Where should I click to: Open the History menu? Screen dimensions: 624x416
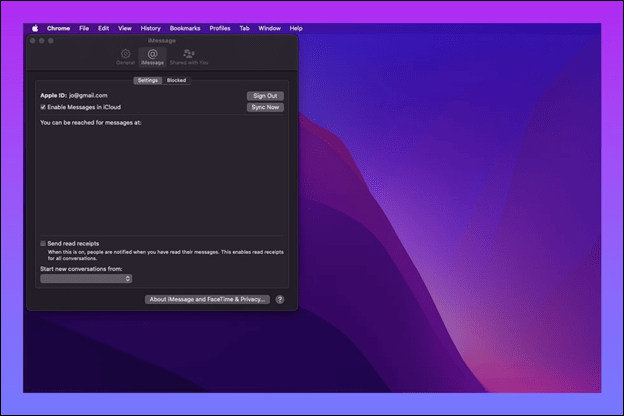(x=150, y=28)
